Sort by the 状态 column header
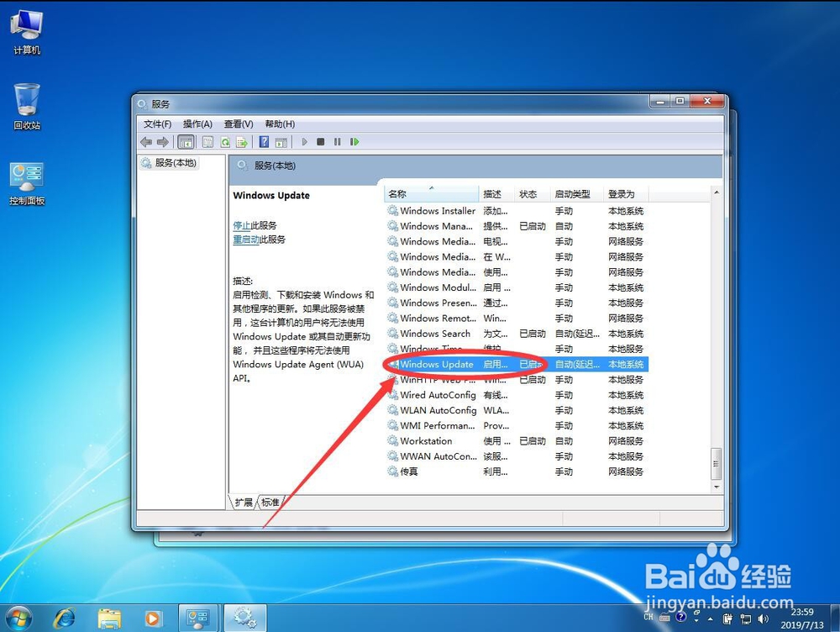 (533, 194)
